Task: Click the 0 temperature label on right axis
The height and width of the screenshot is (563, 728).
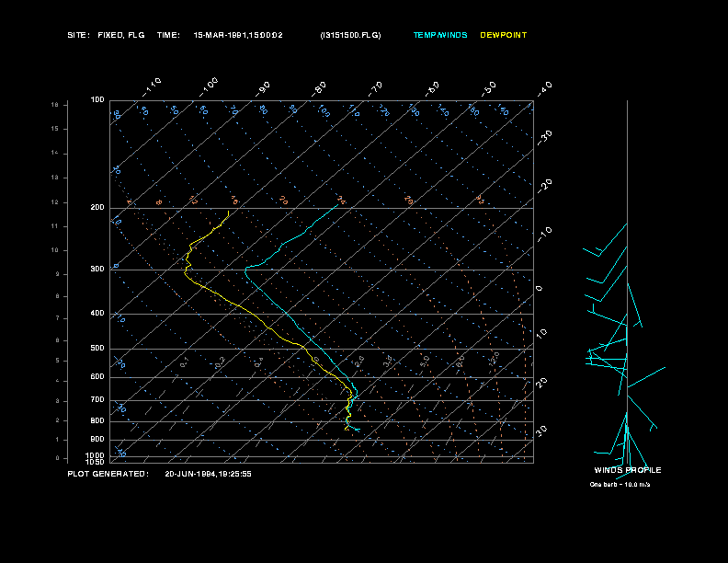Action: coord(539,289)
